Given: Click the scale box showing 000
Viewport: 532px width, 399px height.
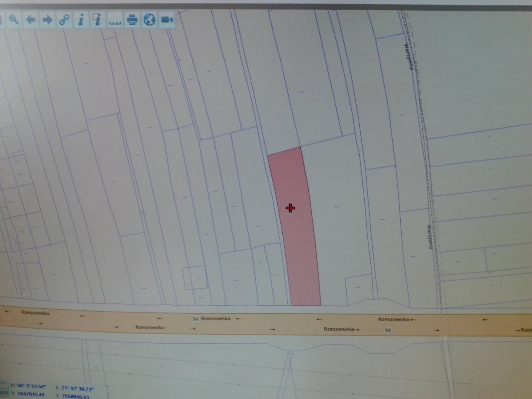Looking at the screenshot, I should pos(4,393).
